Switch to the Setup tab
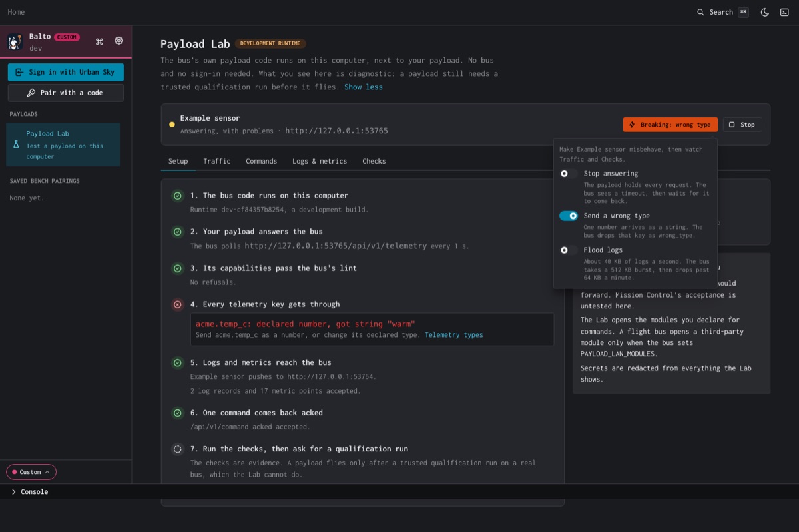This screenshot has width=799, height=532. (x=178, y=161)
